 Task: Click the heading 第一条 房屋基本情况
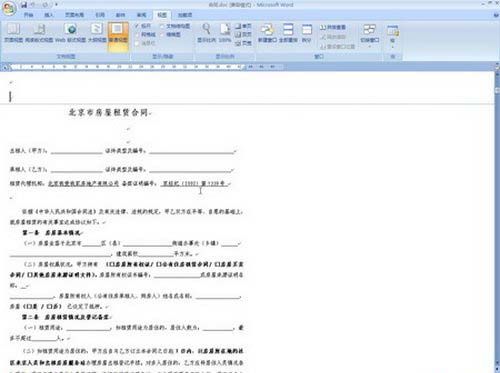[x=51, y=233]
